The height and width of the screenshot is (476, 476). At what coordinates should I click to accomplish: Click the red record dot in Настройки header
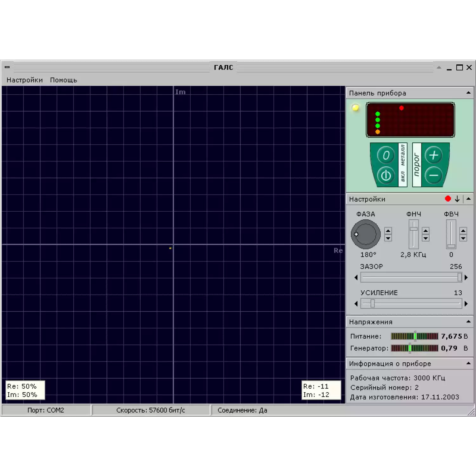(x=448, y=199)
